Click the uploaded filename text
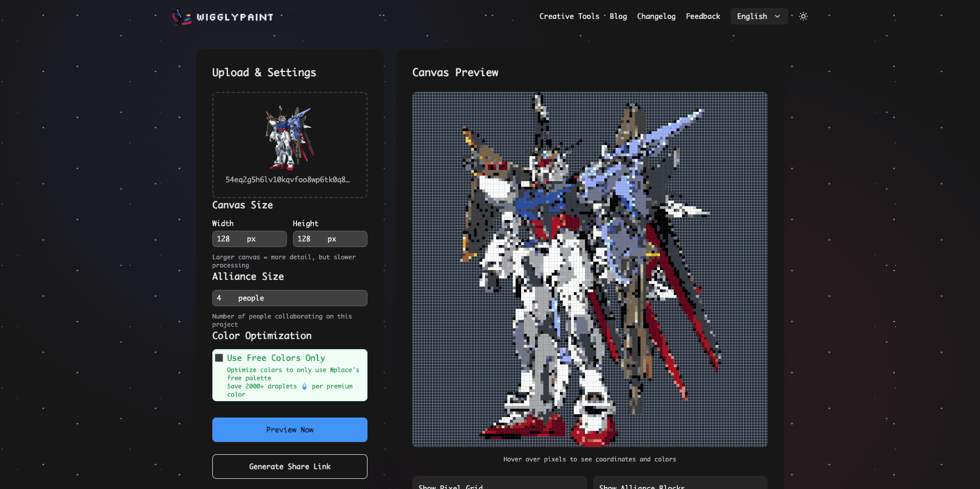The width and height of the screenshot is (980, 489). (x=289, y=180)
